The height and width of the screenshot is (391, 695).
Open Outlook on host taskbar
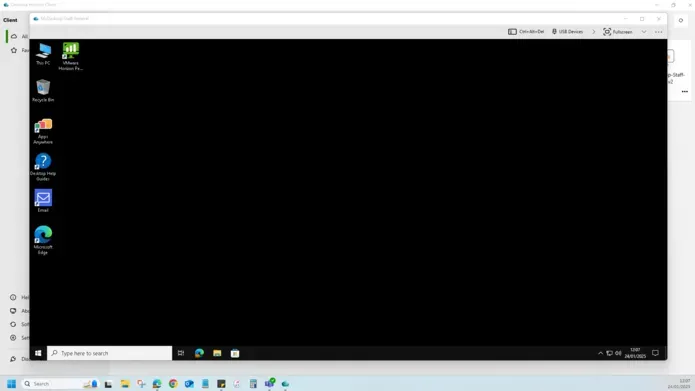click(x=189, y=384)
